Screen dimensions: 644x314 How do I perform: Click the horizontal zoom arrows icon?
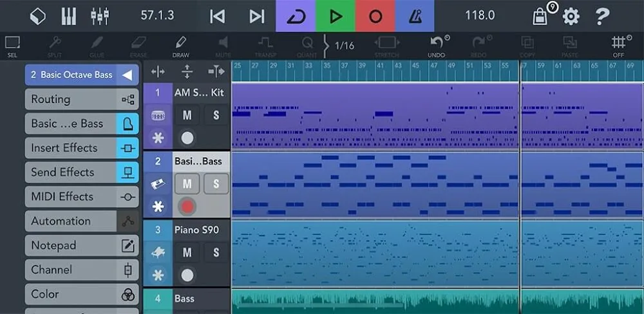[158, 72]
